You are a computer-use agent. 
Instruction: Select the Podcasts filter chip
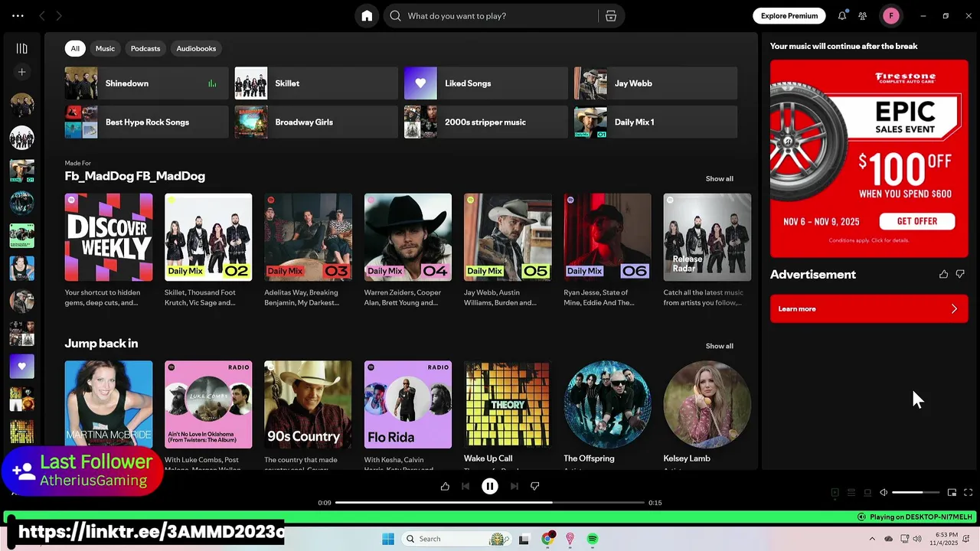click(x=145, y=48)
